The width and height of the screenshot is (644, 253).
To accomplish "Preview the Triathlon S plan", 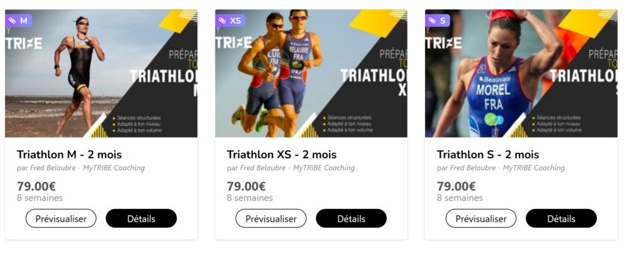I will tap(481, 218).
